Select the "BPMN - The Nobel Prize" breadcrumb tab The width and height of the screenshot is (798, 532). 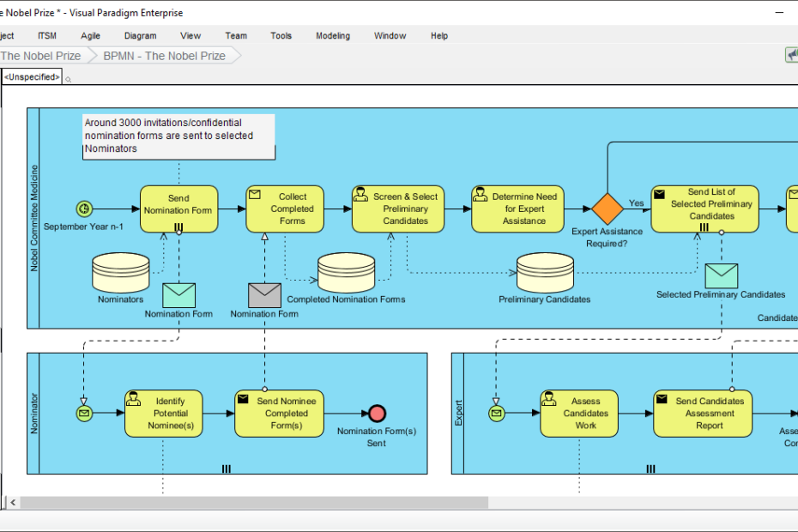[165, 54]
